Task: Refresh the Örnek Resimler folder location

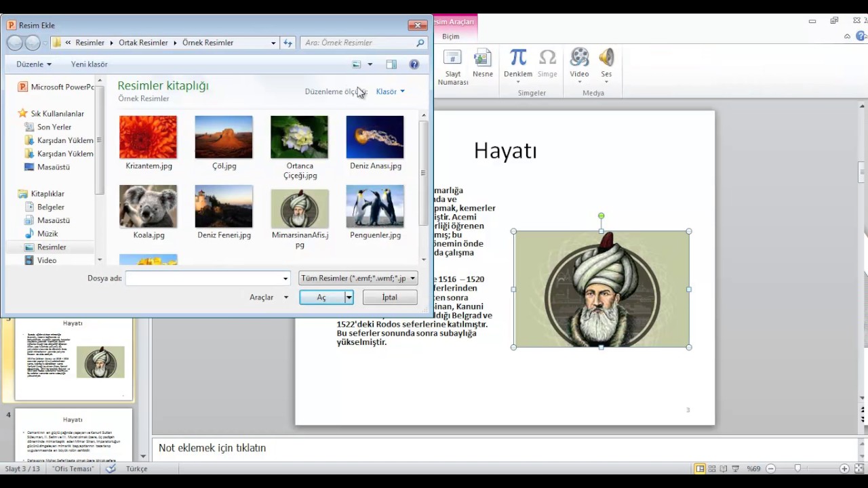Action: click(x=288, y=43)
